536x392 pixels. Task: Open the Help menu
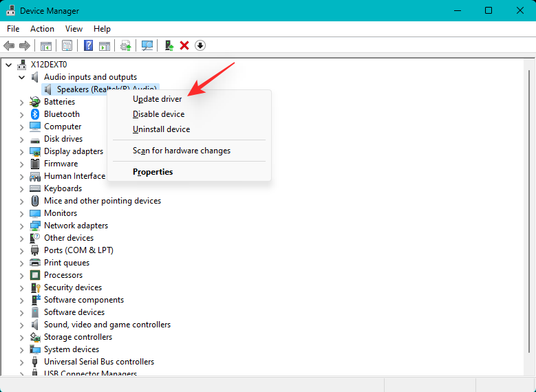[102, 29]
